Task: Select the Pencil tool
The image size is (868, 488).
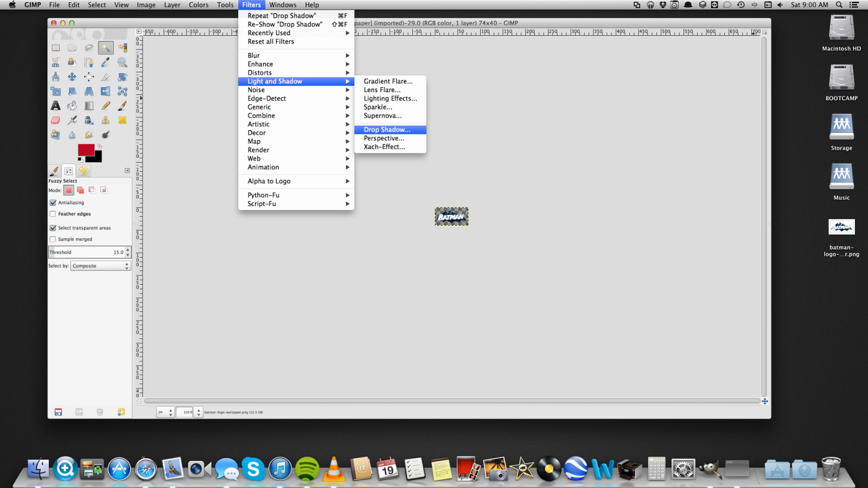Action: tap(106, 106)
